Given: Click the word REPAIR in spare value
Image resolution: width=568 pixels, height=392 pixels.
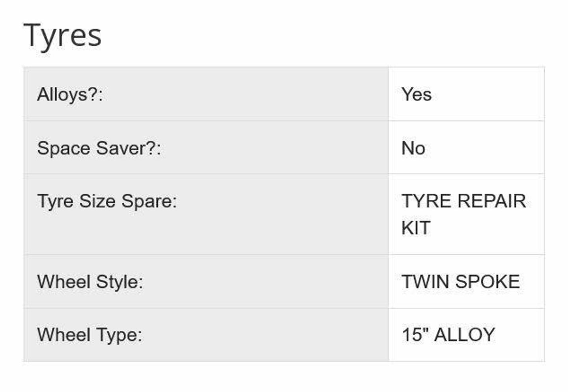Looking at the screenshot, I should 491,201.
